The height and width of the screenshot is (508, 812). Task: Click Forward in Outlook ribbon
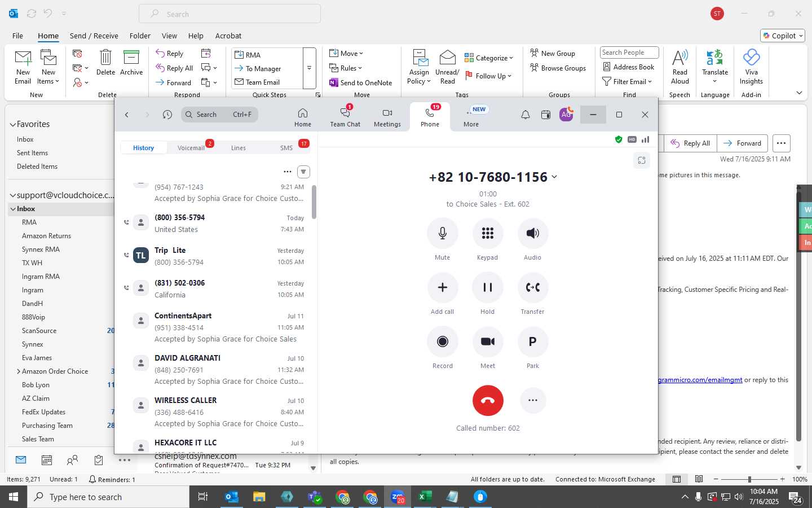click(x=173, y=82)
